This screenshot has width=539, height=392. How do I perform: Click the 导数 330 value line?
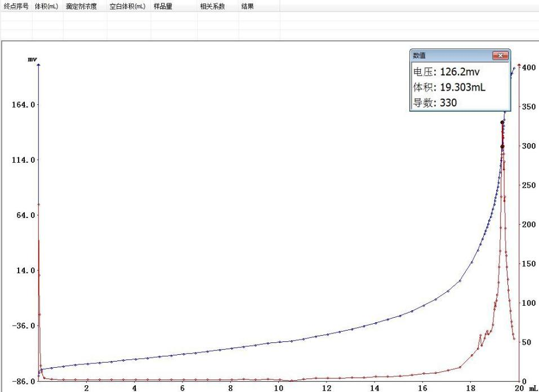(435, 103)
